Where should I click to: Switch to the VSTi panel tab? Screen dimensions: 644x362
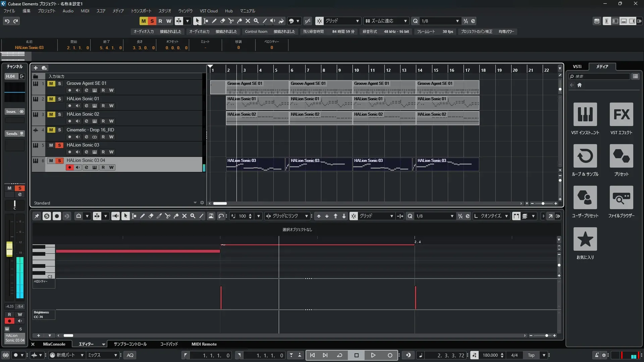point(577,67)
